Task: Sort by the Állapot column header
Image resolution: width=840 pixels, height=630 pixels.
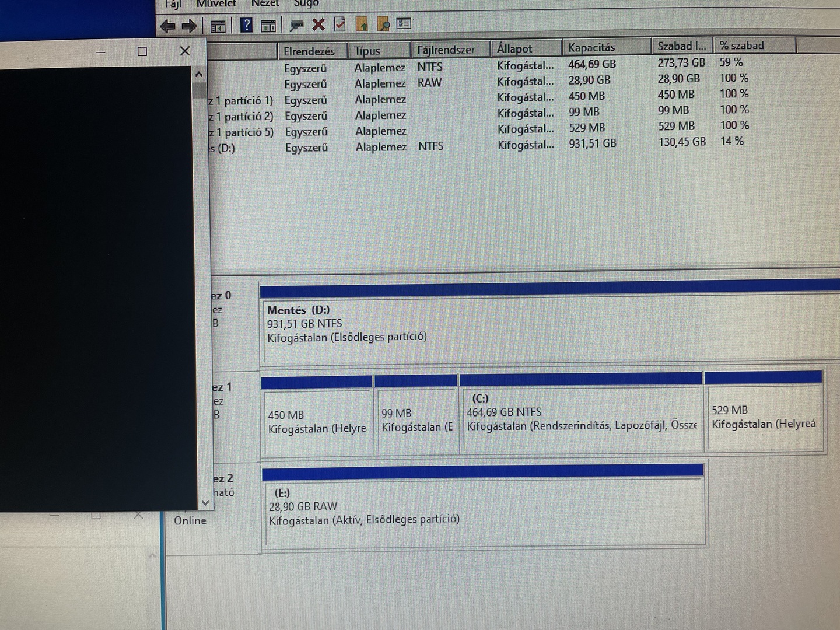Action: (x=527, y=48)
